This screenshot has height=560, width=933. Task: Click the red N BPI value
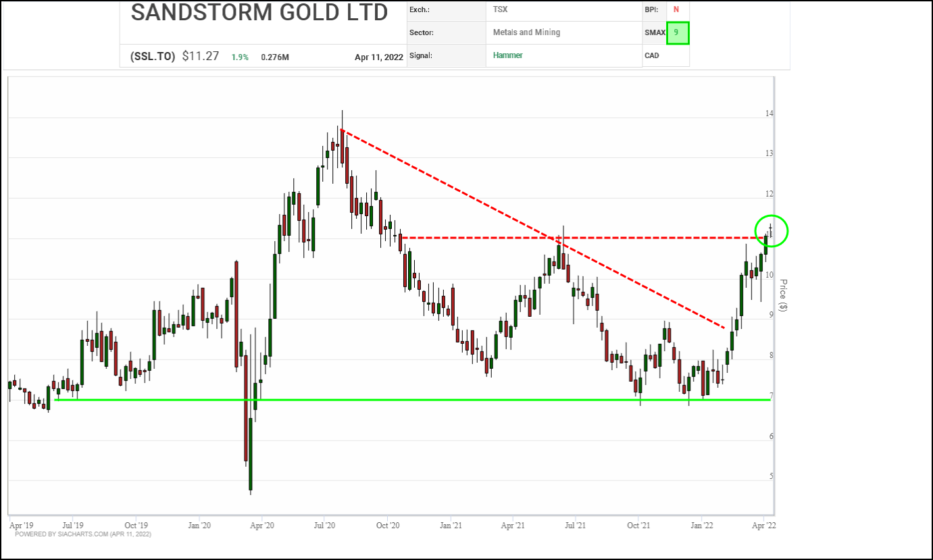(x=676, y=9)
